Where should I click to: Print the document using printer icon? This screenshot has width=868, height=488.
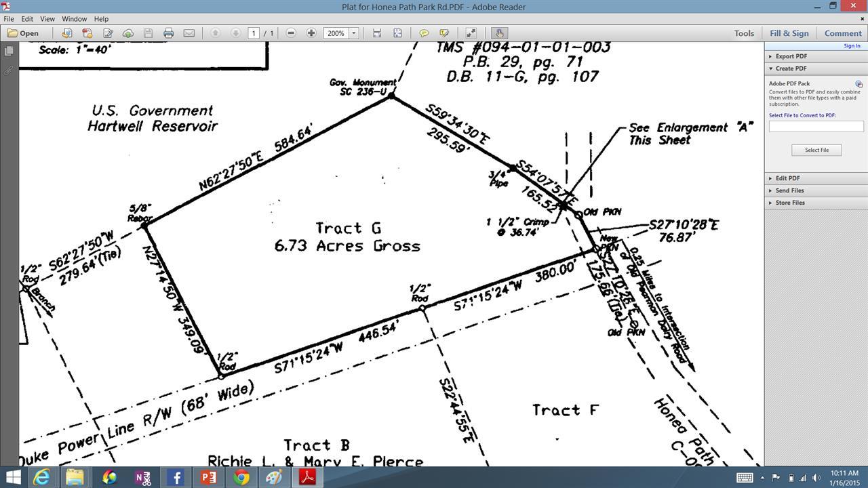point(168,33)
